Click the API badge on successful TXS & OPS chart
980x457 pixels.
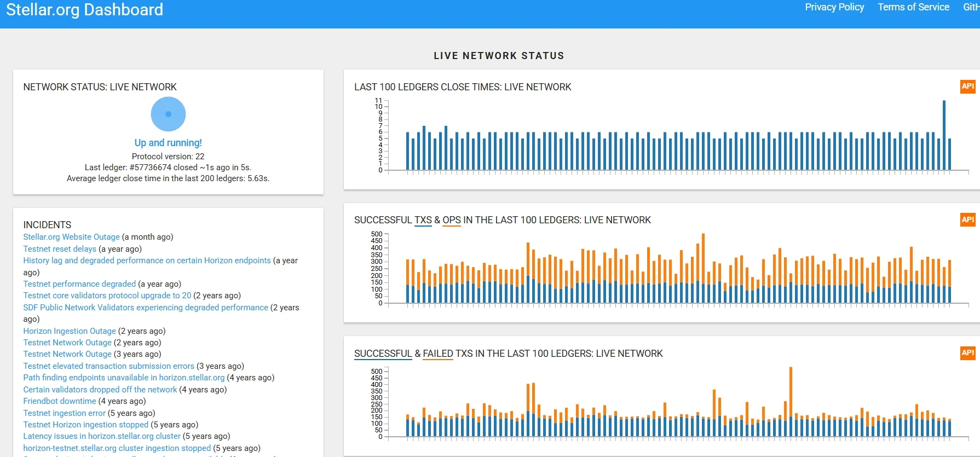pos(968,220)
